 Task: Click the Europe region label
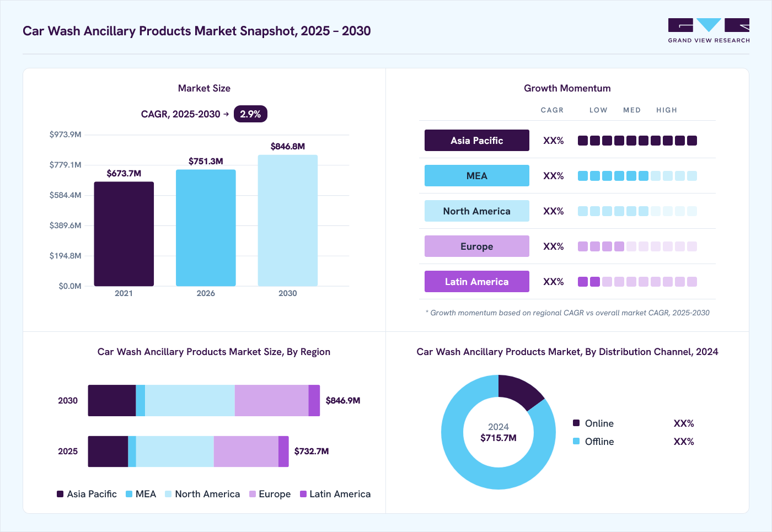tap(477, 246)
